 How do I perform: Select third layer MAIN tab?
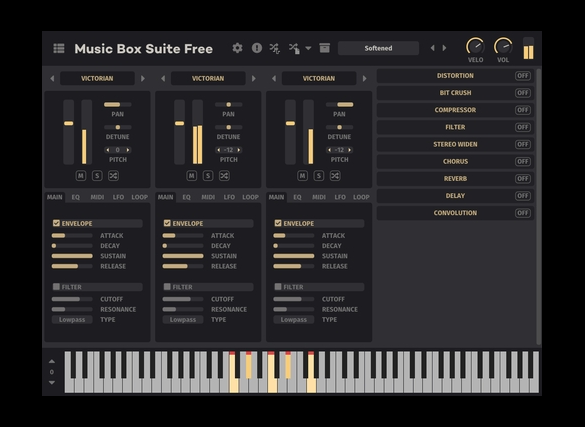pyautogui.click(x=276, y=197)
